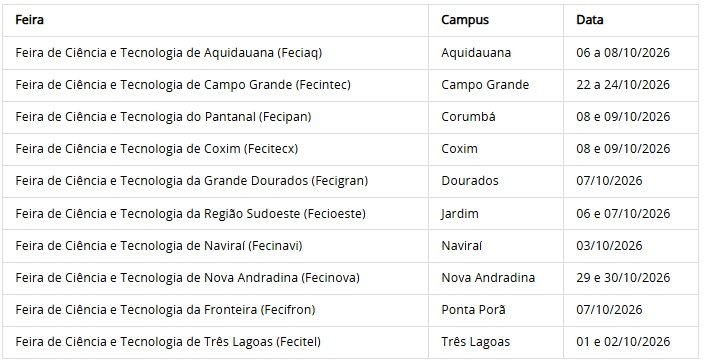Click the Fecinavi Naviraí fair name
Viewport: 704px width, 362px height.
pyautogui.click(x=159, y=246)
